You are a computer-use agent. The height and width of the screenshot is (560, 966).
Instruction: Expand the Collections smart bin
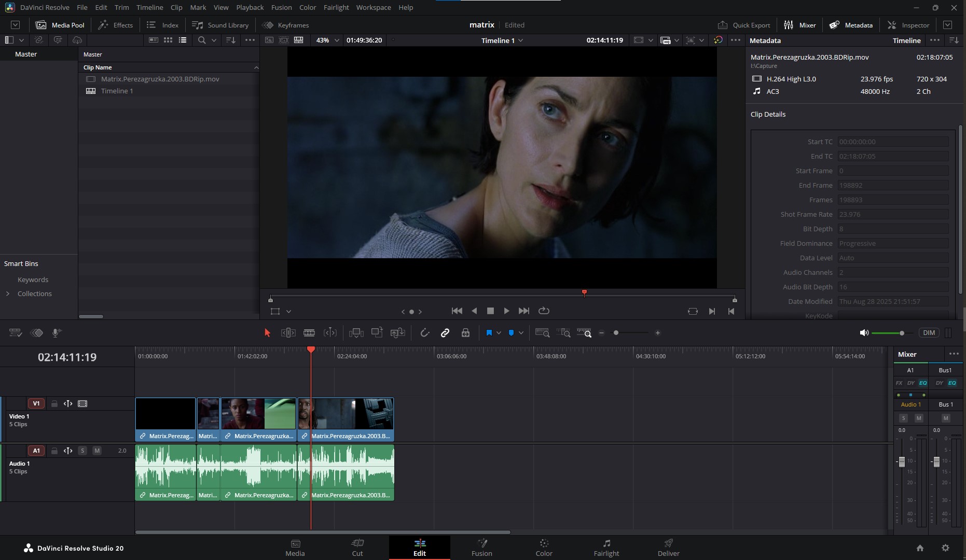pyautogui.click(x=8, y=293)
